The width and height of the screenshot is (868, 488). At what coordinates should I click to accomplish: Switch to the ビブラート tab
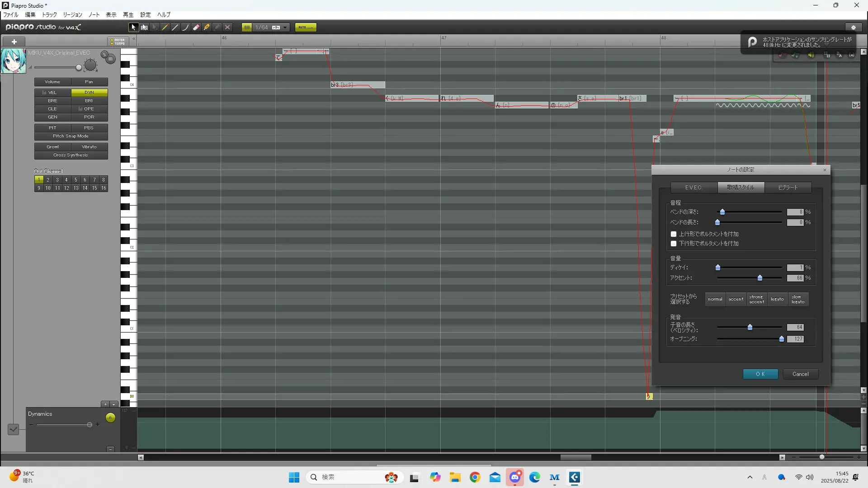(788, 188)
